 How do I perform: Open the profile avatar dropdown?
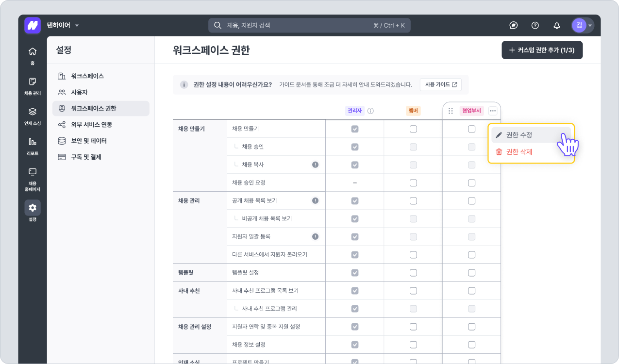[x=583, y=25]
